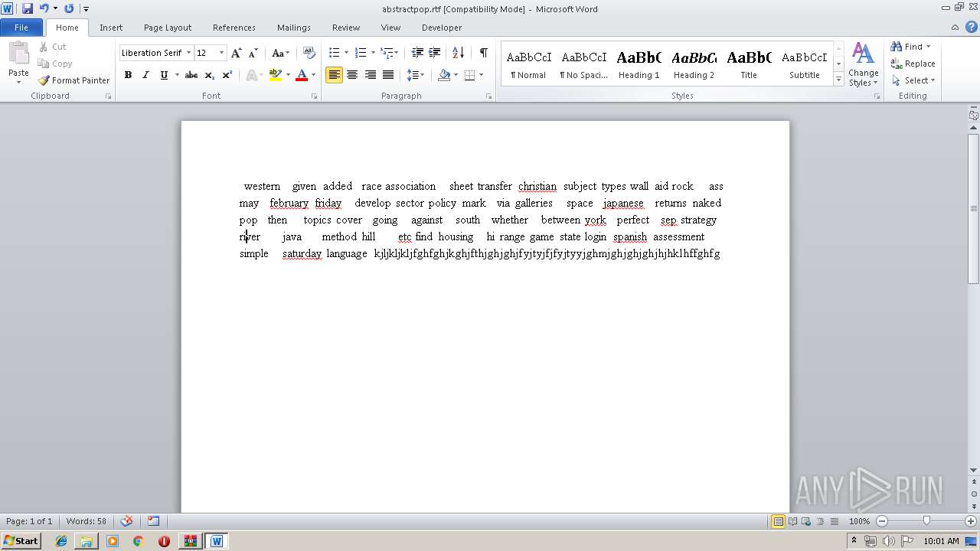Toggle Italic formatting

point(145,75)
